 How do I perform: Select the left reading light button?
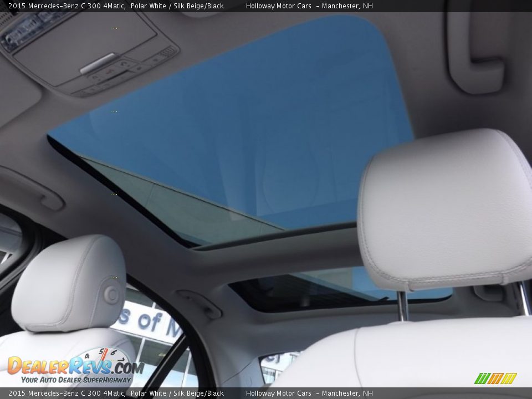click(94, 76)
